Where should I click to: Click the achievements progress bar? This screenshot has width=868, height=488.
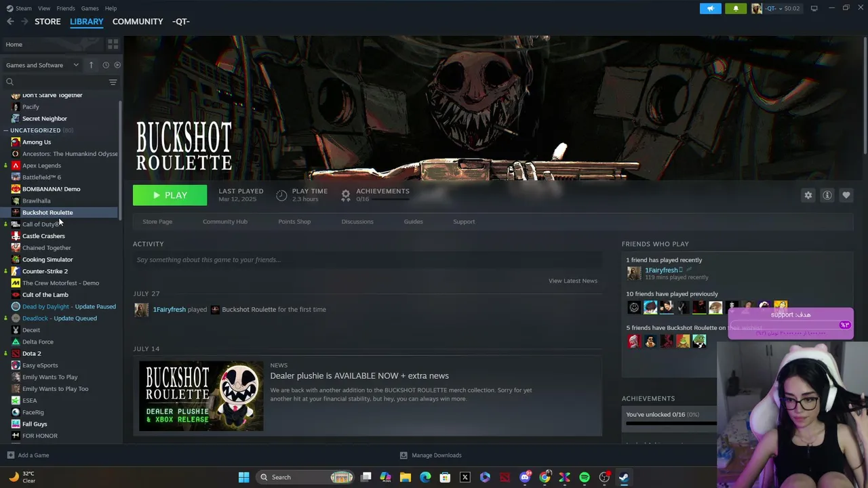click(x=671, y=424)
